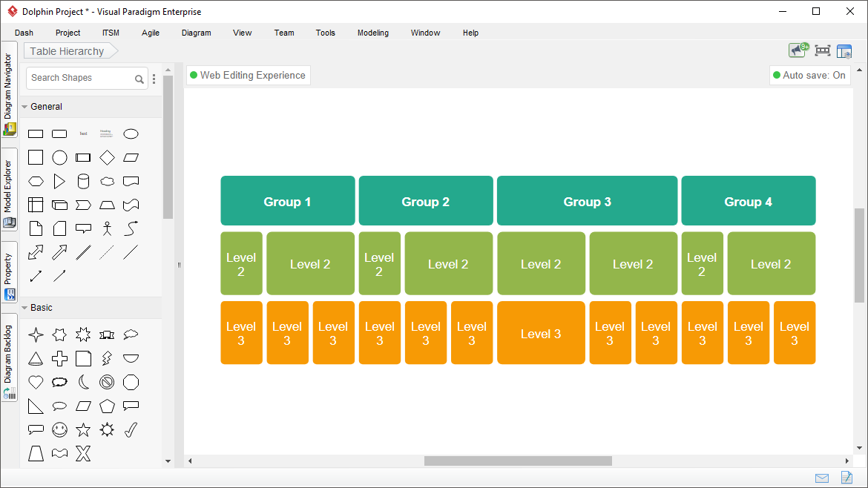Click the Table Hierarchy breadcrumb tab
The height and width of the screenshot is (488, 868).
click(x=66, y=50)
